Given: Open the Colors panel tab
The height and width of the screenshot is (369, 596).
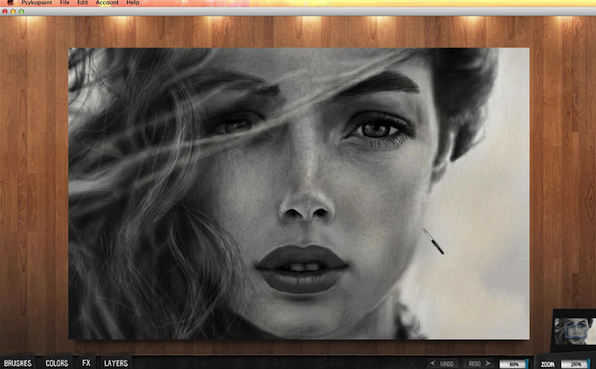Looking at the screenshot, I should click(57, 363).
